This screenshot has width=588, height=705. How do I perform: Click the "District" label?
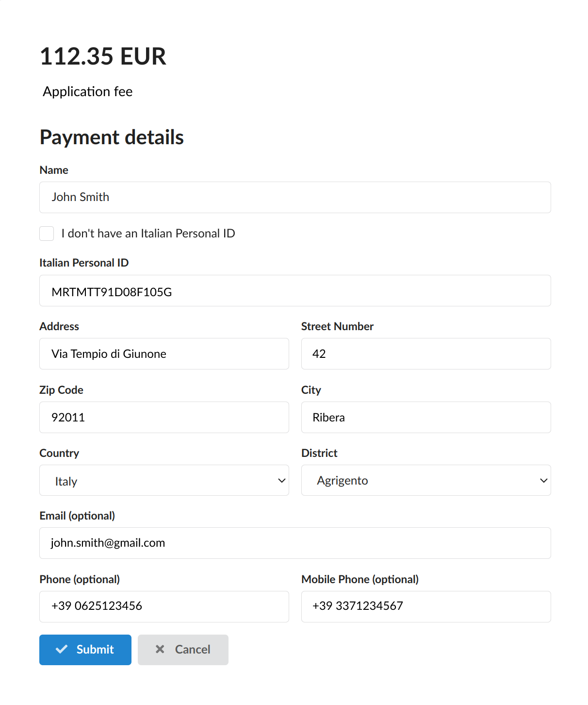[319, 453]
